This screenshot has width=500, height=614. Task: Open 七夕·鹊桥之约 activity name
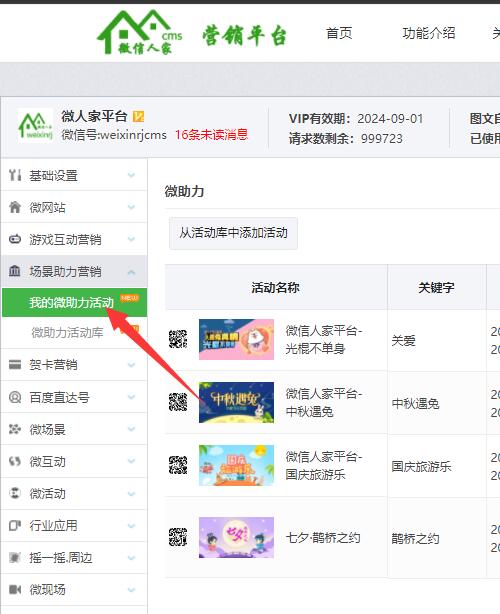tap(323, 538)
